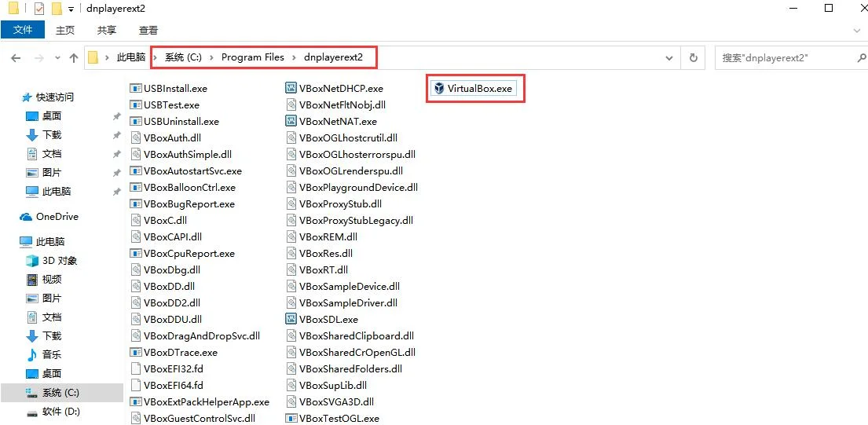The width and height of the screenshot is (868, 425).
Task: Open address bar history dropdown
Action: pos(670,57)
